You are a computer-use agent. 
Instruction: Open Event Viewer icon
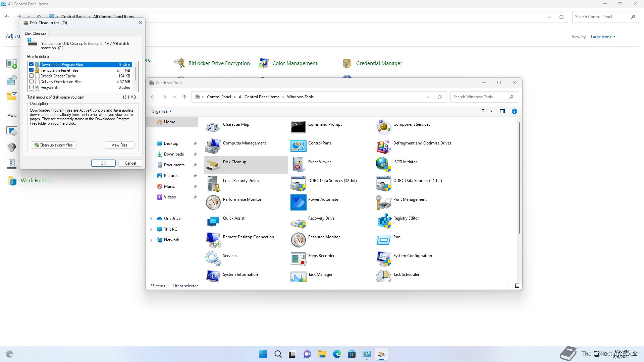[x=298, y=165]
